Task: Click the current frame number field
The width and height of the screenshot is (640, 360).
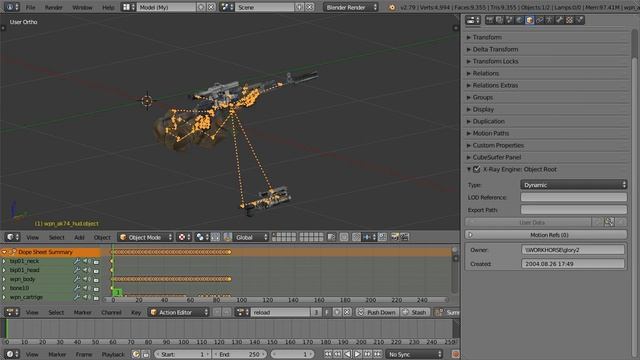Action: tap(292, 354)
